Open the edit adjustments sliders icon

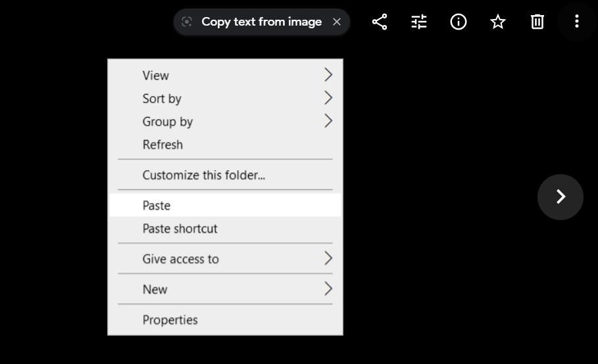[419, 22]
